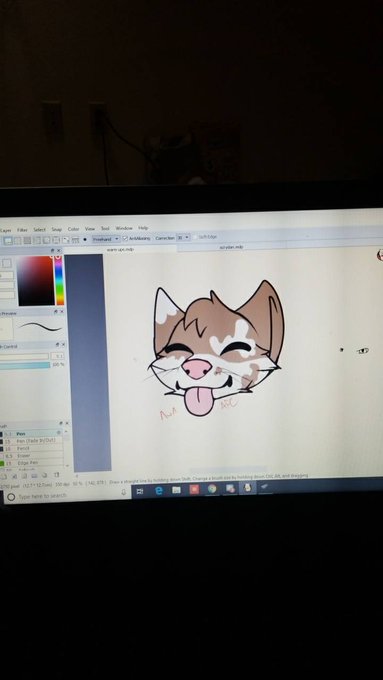The width and height of the screenshot is (383, 680).
Task: Select the Eraser brush
Action: [x=31, y=456]
